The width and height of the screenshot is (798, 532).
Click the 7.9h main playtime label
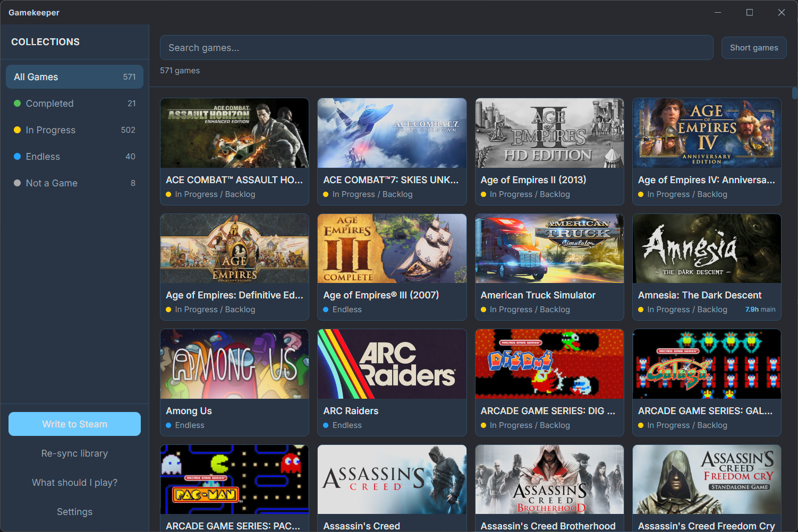pos(760,310)
